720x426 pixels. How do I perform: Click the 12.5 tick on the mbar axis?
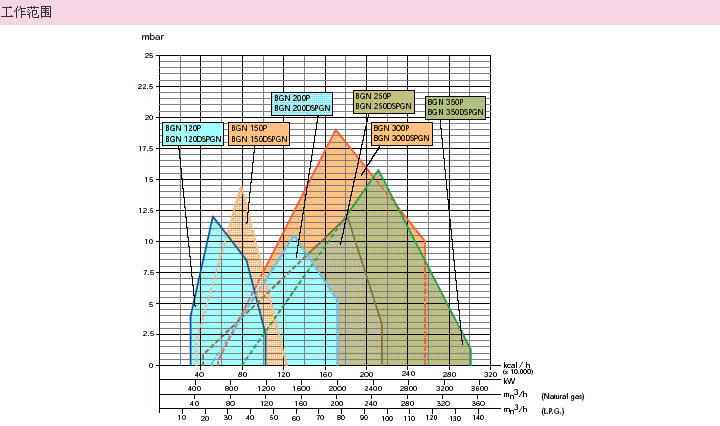point(146,211)
